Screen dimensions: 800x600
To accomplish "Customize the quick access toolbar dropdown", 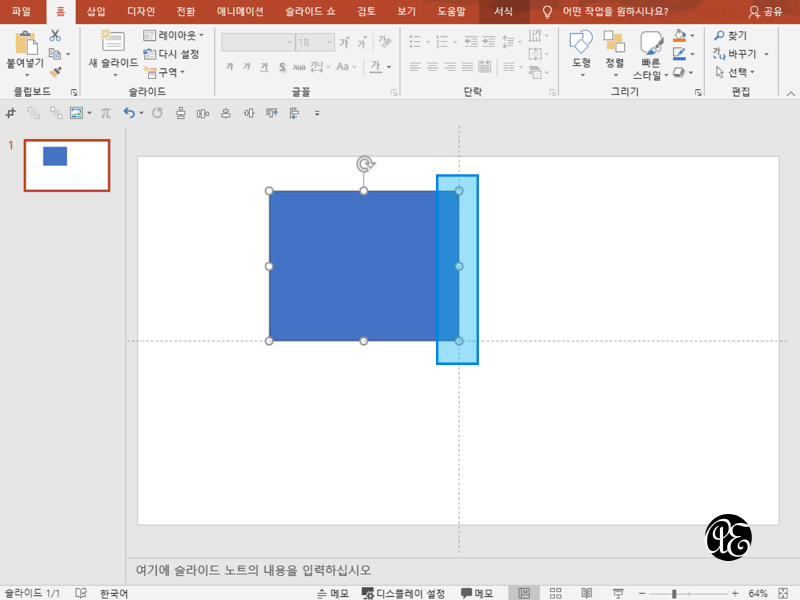I will pos(317,113).
